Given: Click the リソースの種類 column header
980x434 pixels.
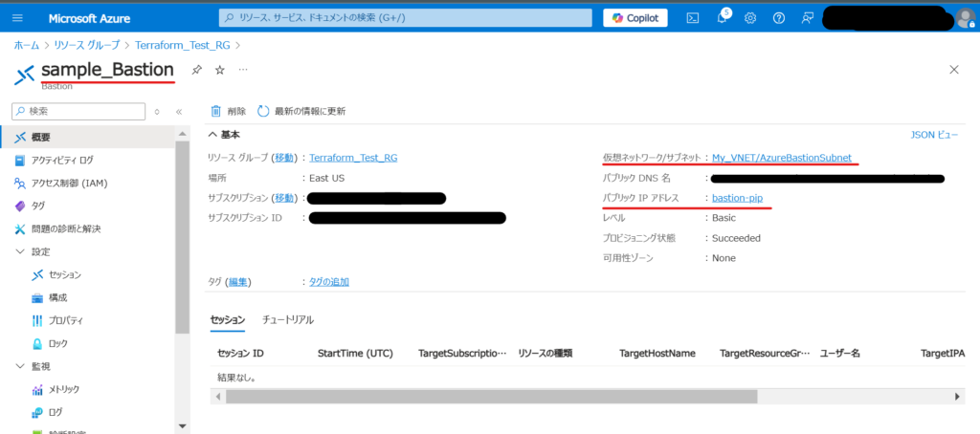Looking at the screenshot, I should click(x=545, y=354).
